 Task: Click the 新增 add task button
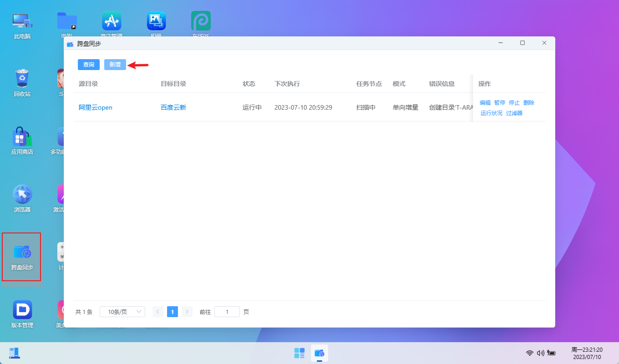point(115,64)
